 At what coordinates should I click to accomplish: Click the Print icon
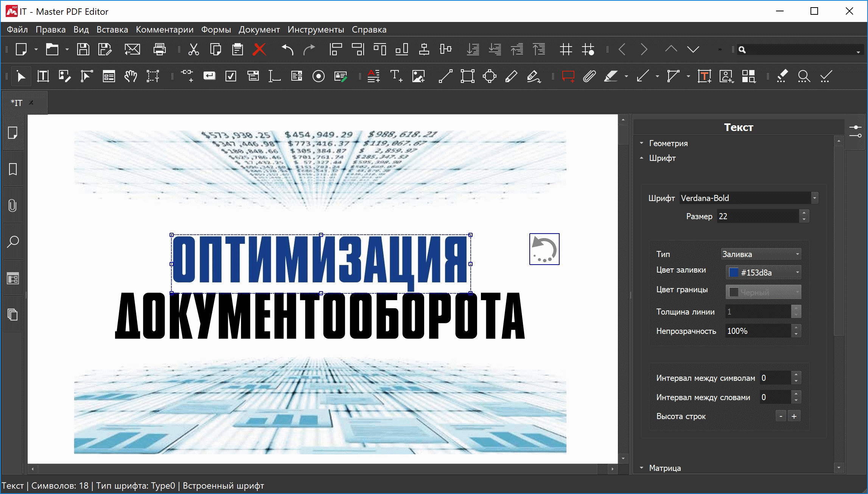pos(159,49)
